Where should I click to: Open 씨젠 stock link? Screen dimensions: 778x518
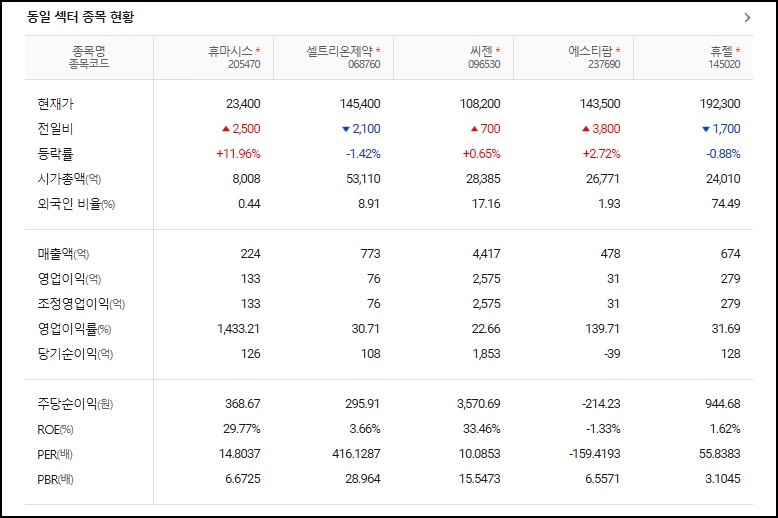(x=481, y=51)
